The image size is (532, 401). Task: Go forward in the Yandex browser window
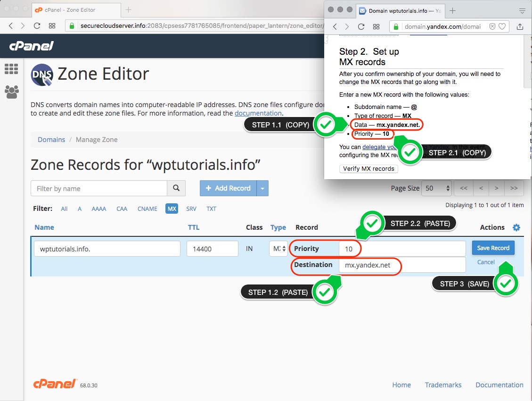[347, 26]
